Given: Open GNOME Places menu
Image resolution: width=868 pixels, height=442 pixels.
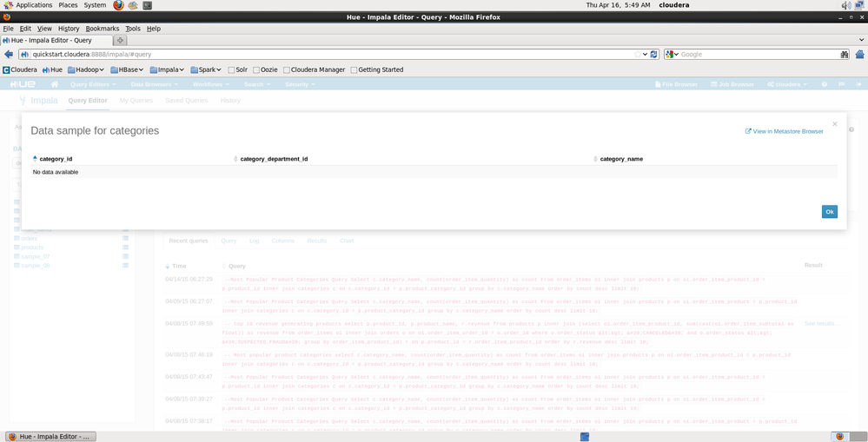Looking at the screenshot, I should pyautogui.click(x=68, y=5).
